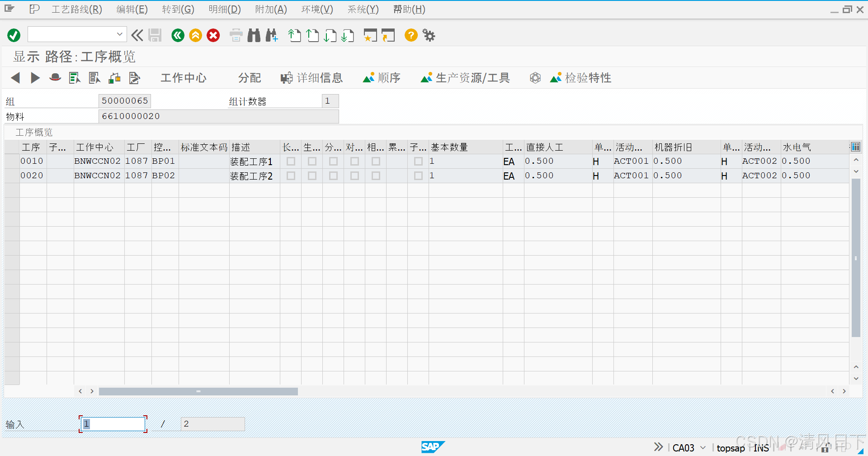Screen dimensions: 868x456
Task: Click the 工作中心 button
Action: [183, 77]
